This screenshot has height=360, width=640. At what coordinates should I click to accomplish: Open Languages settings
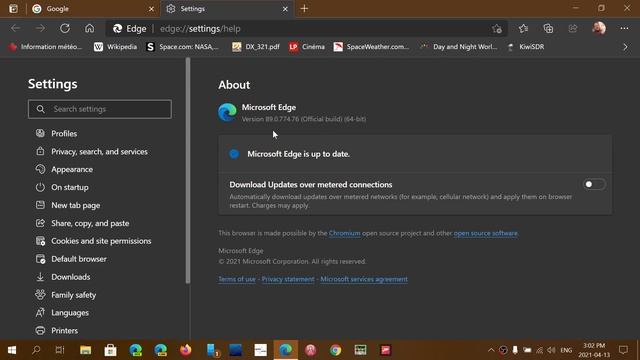62,313
